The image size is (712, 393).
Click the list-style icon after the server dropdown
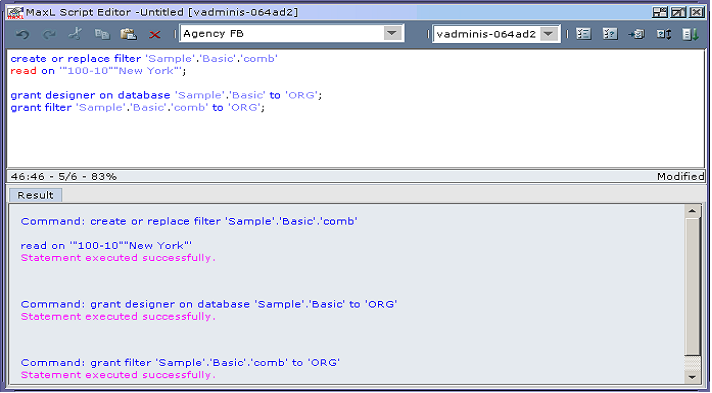coord(583,34)
